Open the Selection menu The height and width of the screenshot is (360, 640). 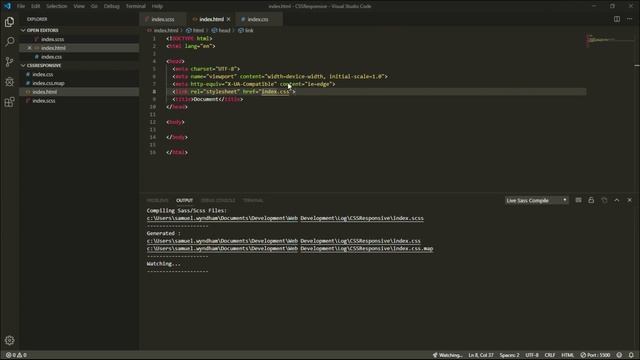tap(56, 6)
